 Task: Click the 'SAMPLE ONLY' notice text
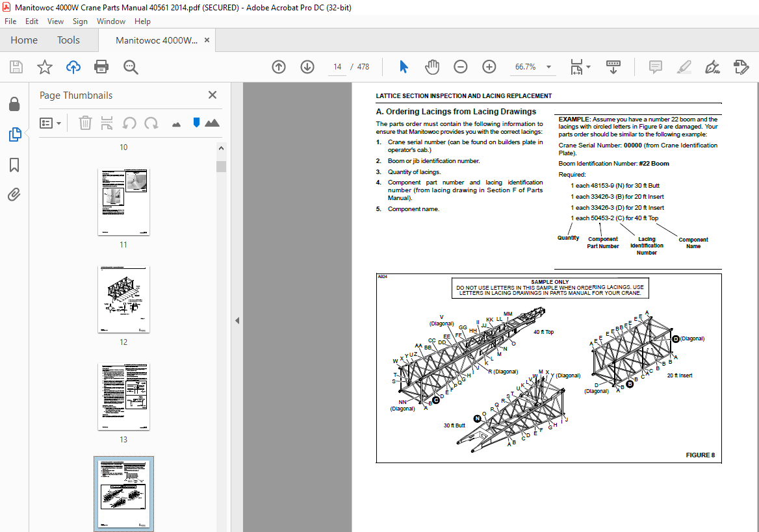550,282
